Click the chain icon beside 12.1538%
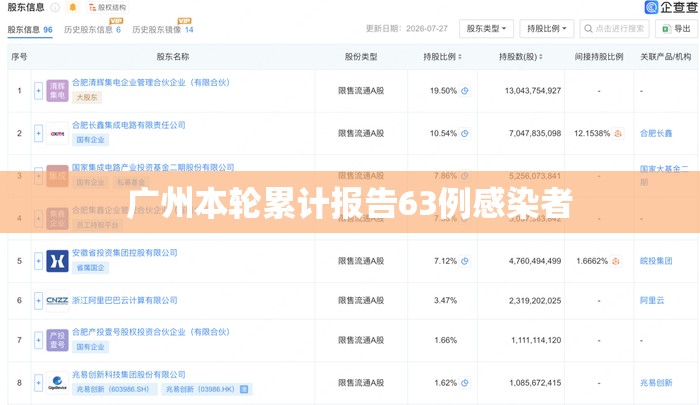Image resolution: width=700 pixels, height=405 pixels. point(618,133)
